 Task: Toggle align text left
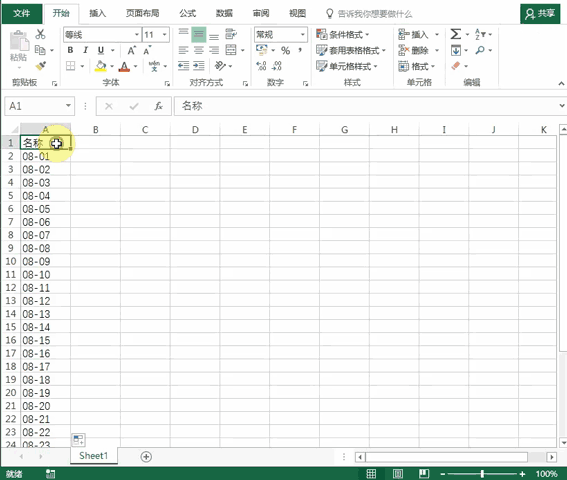click(183, 50)
